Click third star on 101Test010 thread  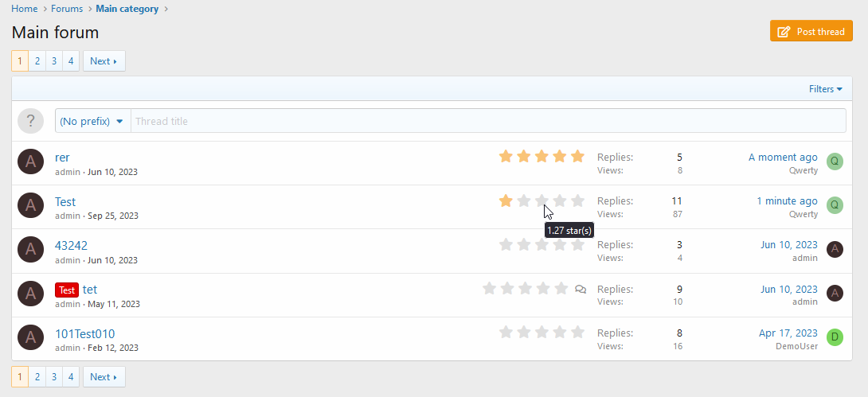[x=542, y=332]
